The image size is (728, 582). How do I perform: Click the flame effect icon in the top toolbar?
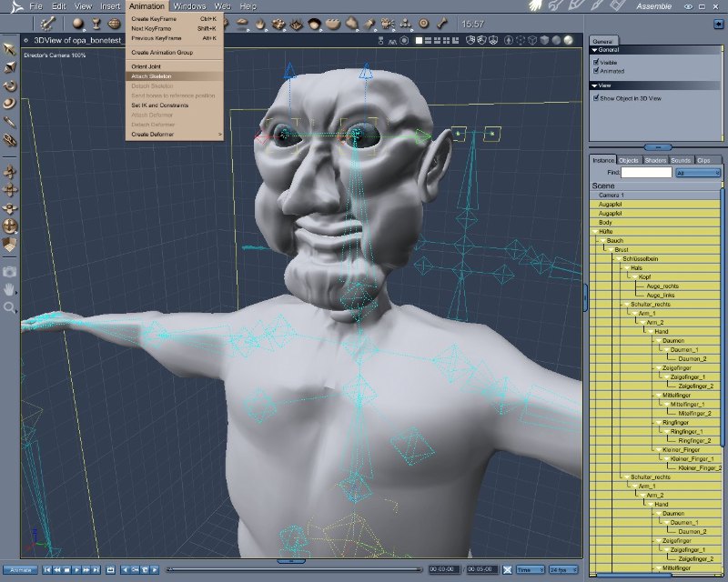[x=260, y=24]
